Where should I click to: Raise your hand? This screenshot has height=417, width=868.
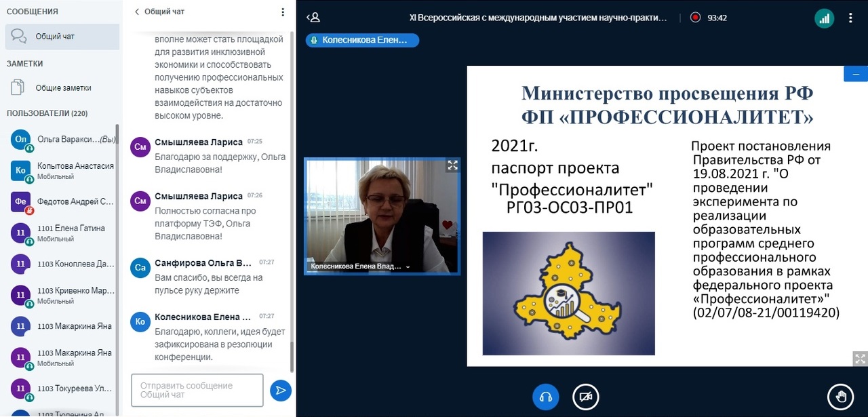click(840, 397)
